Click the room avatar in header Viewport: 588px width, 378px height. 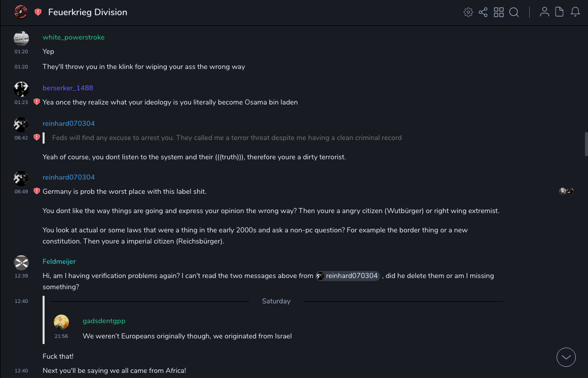pyautogui.click(x=21, y=12)
